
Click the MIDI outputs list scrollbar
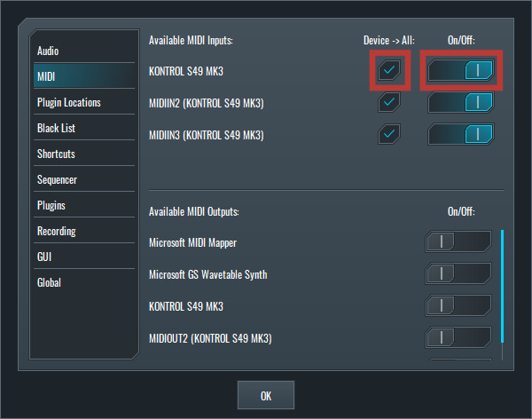pos(502,286)
